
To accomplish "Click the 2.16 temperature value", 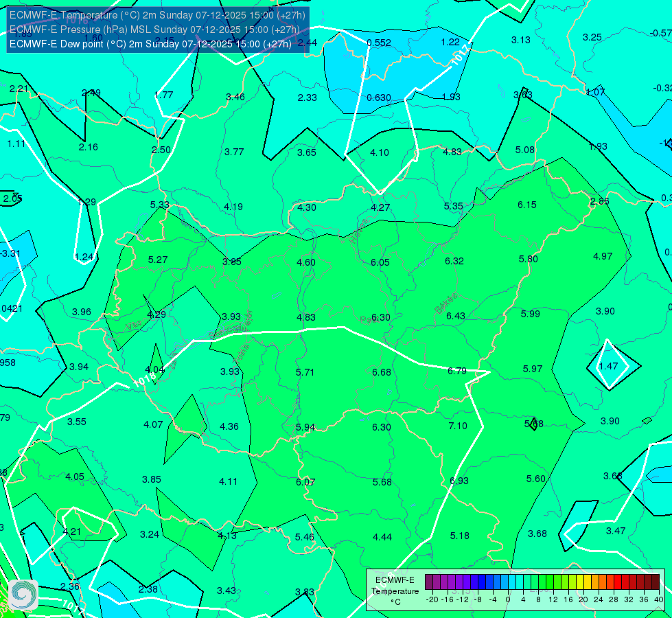I will pyautogui.click(x=89, y=147).
